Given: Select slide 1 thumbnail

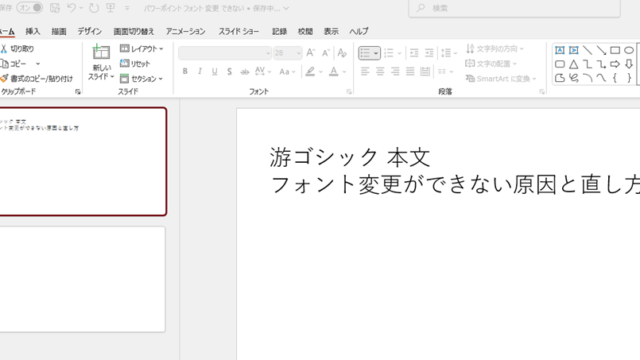Looking at the screenshot, I should pos(83,162).
